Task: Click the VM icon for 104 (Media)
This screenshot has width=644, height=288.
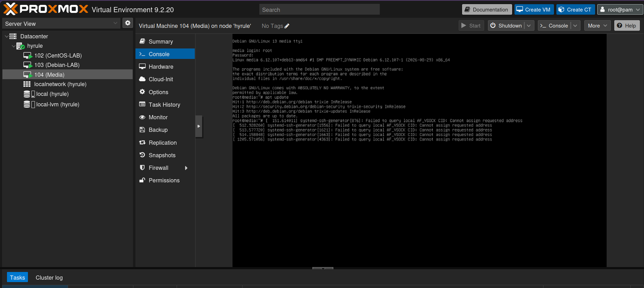Action: click(x=27, y=74)
